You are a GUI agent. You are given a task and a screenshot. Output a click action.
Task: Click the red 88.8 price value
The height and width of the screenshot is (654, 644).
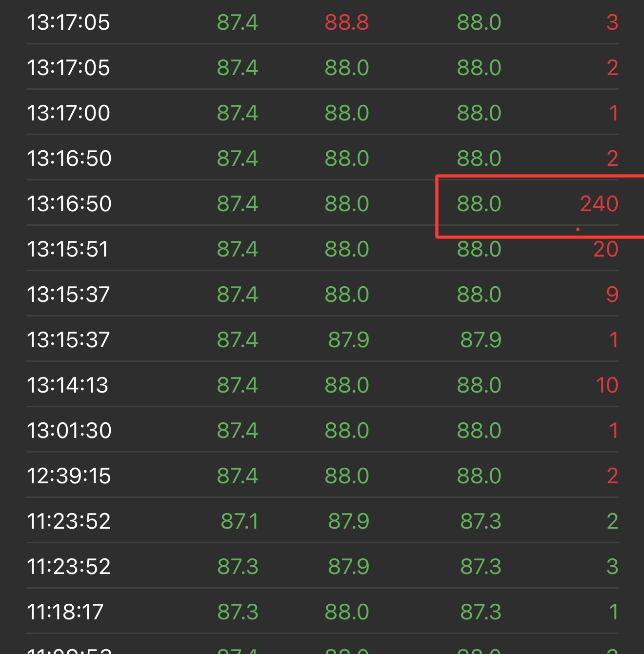coord(346,22)
